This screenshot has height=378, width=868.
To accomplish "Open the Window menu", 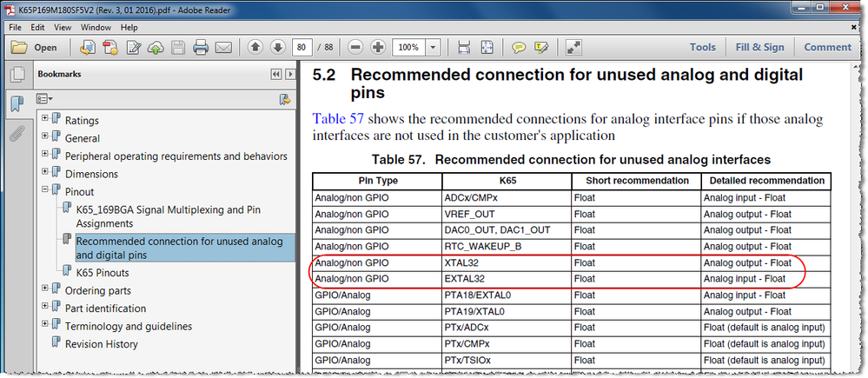I will [96, 27].
